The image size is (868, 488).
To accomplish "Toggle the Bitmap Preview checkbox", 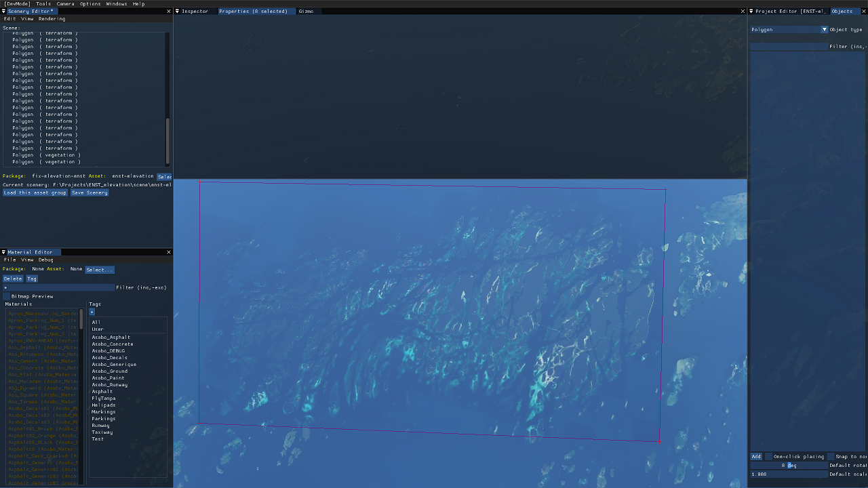I will click(6, 296).
